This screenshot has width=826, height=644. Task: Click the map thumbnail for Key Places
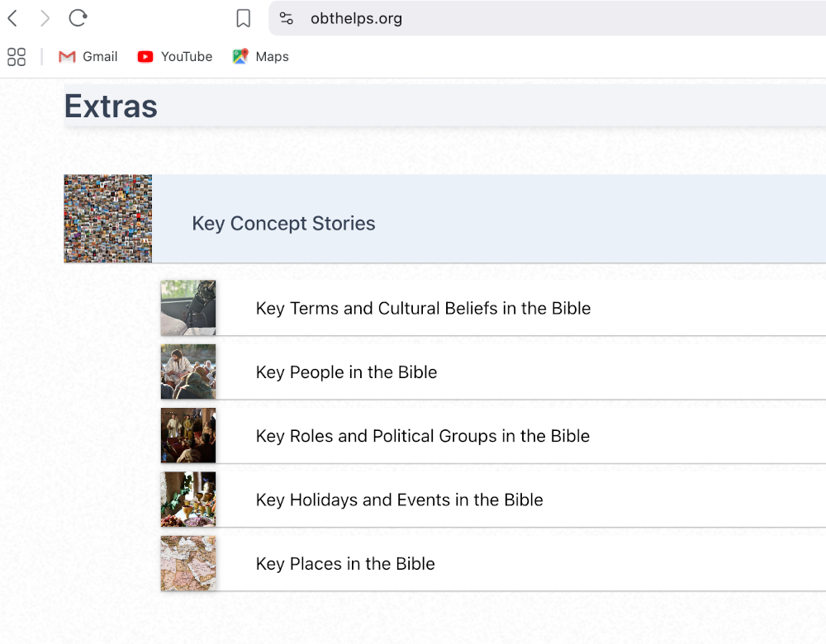pyautogui.click(x=188, y=563)
